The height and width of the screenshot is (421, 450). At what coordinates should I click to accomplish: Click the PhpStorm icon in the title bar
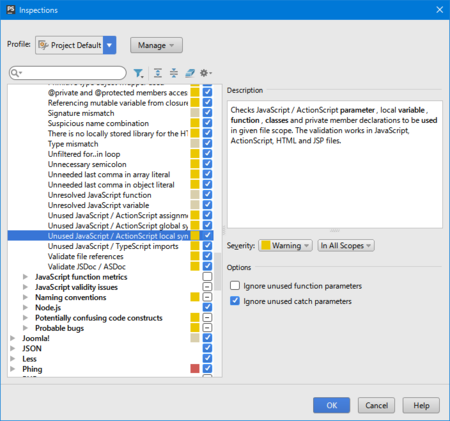coord(11,10)
